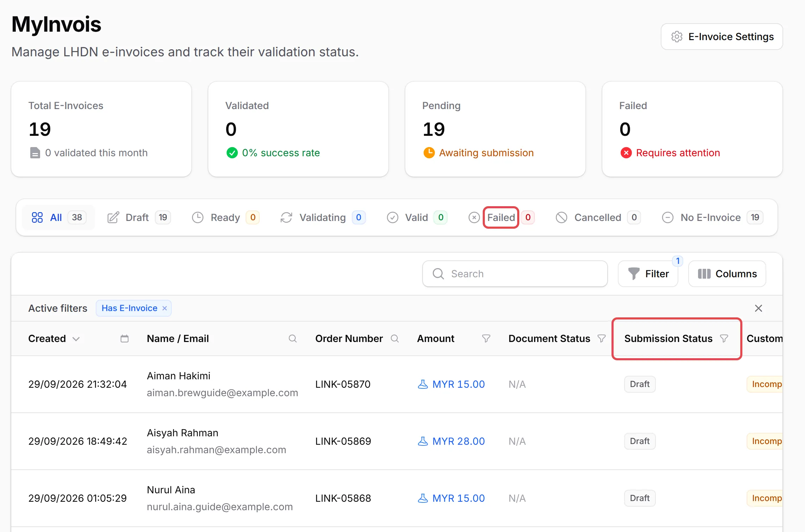Click email nurul.aina.guide@example.com
805x532 pixels.
220,507
